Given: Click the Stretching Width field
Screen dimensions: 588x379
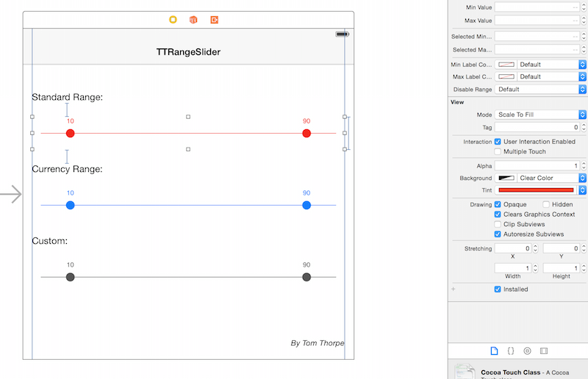Looking at the screenshot, I should [513, 268].
